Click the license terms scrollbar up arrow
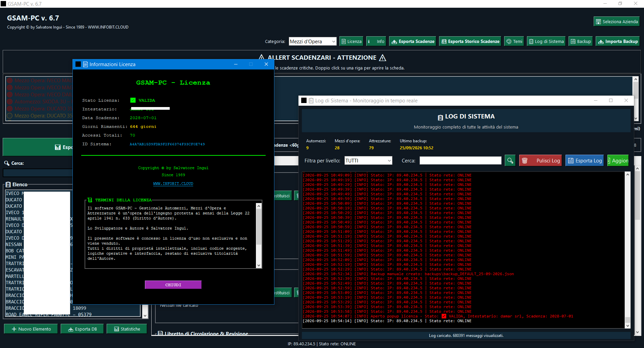The height and width of the screenshot is (348, 644). (x=259, y=206)
